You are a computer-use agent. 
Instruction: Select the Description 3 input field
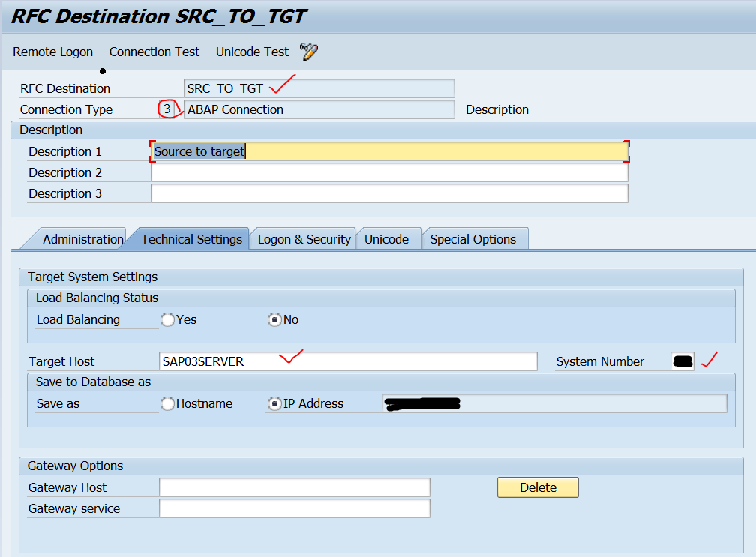pos(389,193)
